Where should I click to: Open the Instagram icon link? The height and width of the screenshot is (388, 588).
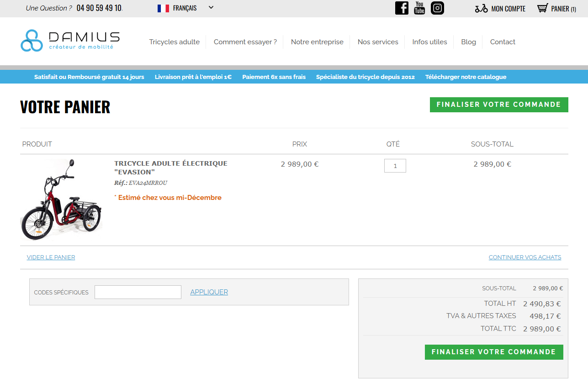(x=437, y=8)
